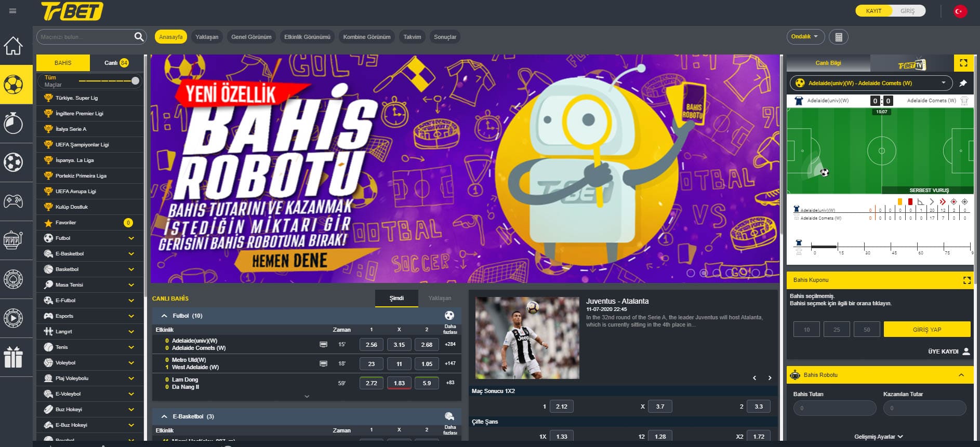Image resolution: width=980 pixels, height=447 pixels.
Task: Open the calculator icon button
Action: click(838, 37)
